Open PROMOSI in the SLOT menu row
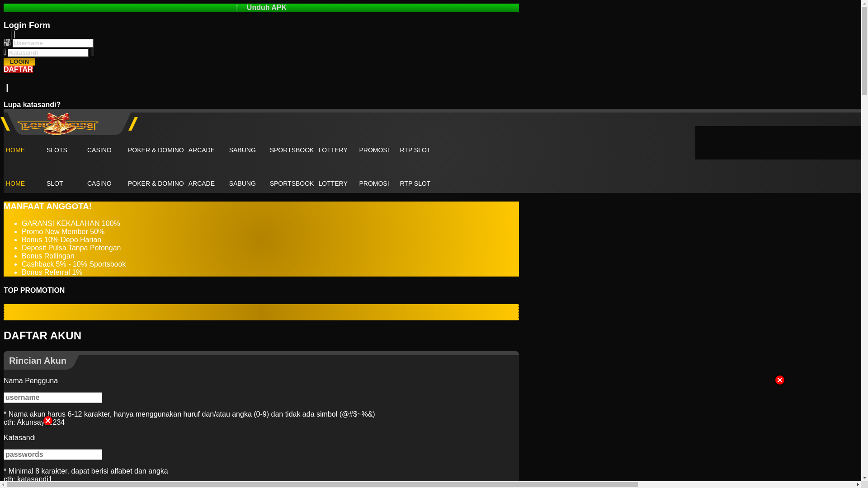 pos(374,183)
